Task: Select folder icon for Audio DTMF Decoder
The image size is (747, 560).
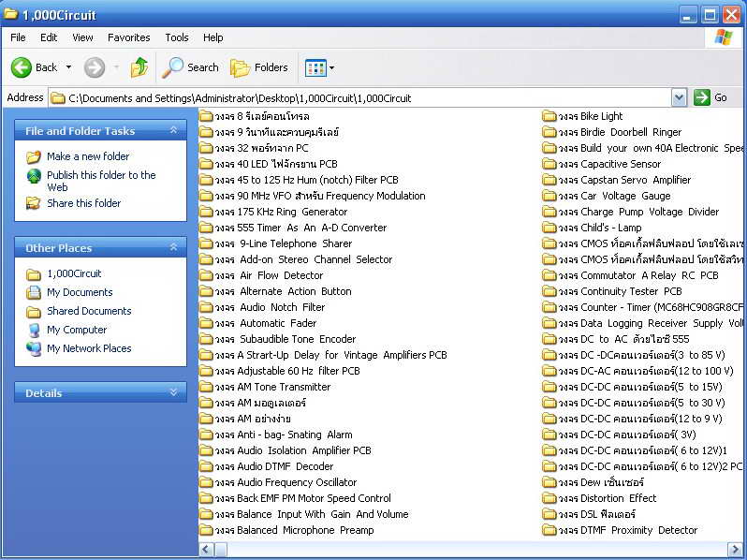Action: click(x=206, y=466)
